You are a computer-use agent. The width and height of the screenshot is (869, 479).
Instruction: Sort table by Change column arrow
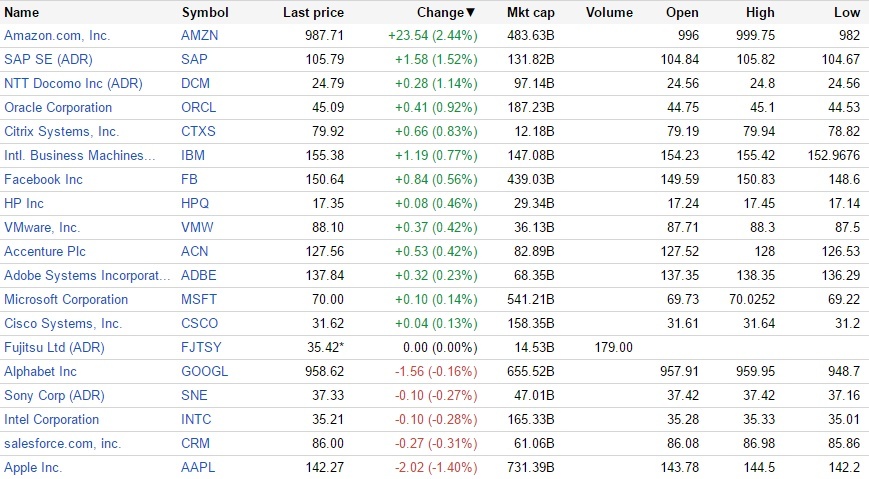[x=471, y=13]
